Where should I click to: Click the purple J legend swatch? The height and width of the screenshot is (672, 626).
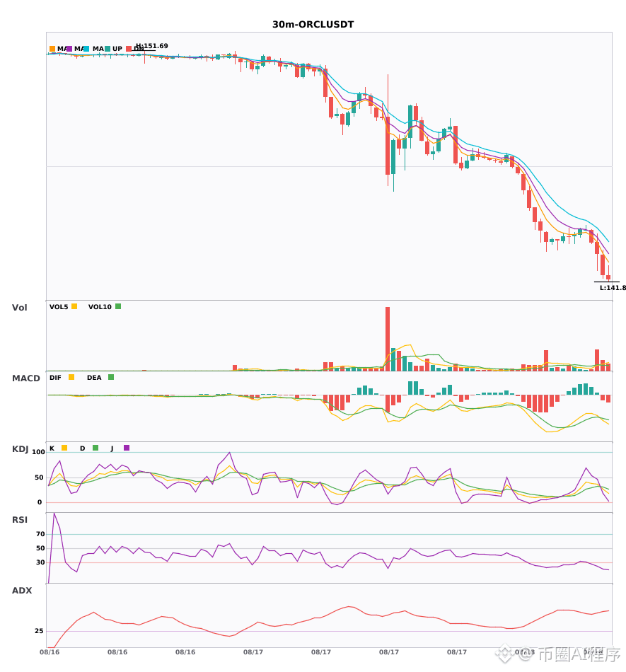pos(127,448)
